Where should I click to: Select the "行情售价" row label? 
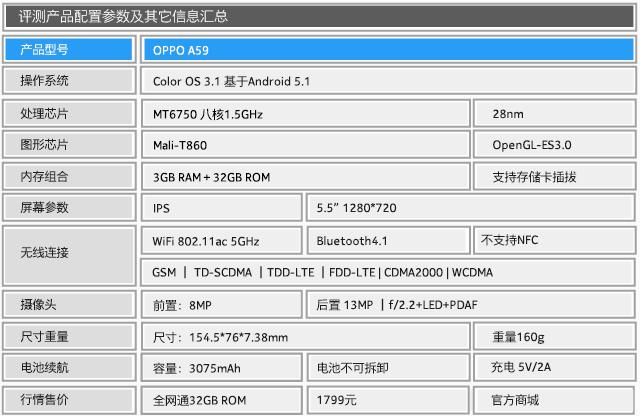[69, 400]
